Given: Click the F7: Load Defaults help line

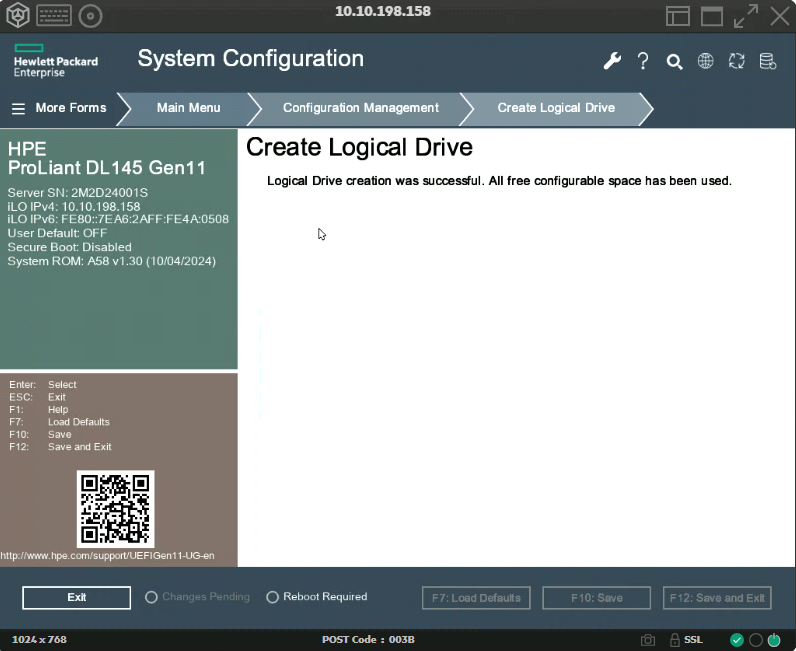Looking at the screenshot, I should 59,422.
